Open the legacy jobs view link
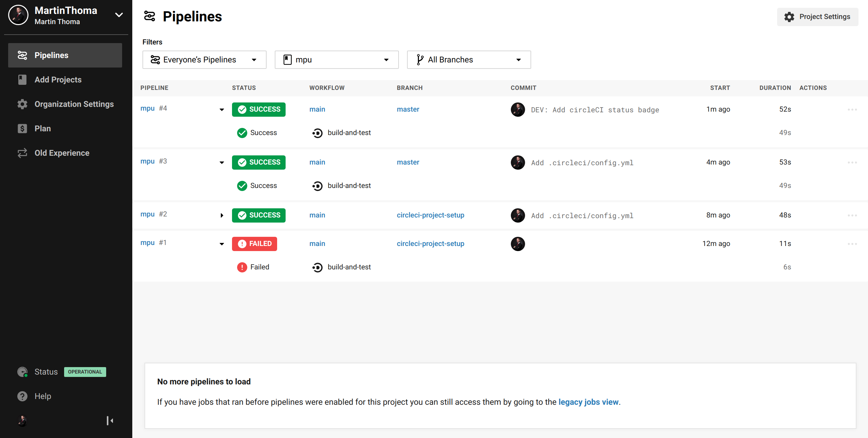 coord(588,402)
